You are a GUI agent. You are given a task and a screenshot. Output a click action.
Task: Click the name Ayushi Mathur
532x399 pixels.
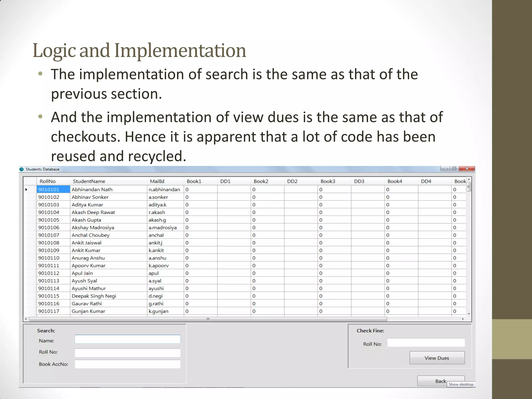pyautogui.click(x=89, y=288)
